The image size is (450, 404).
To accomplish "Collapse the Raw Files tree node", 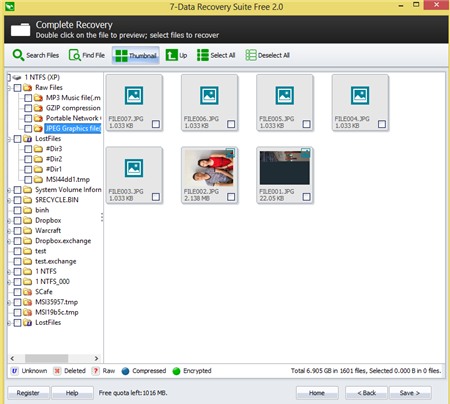I will pos(9,88).
